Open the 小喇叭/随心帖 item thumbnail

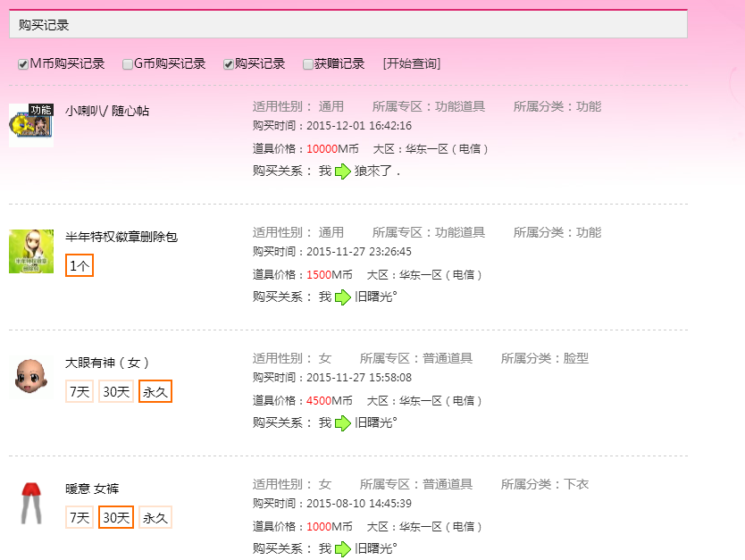pos(31,125)
